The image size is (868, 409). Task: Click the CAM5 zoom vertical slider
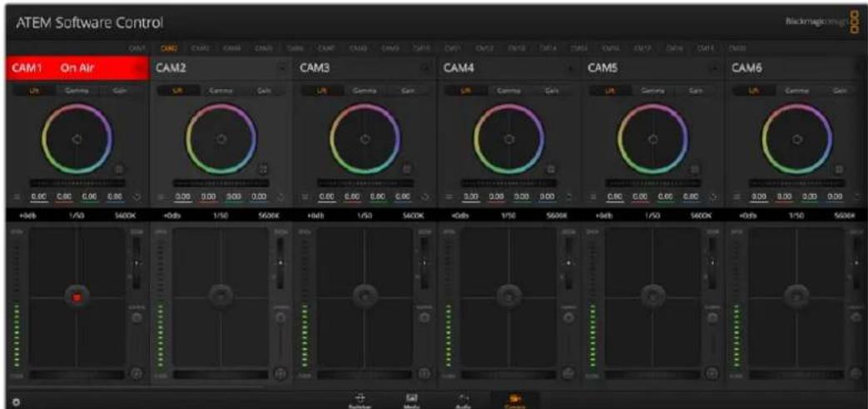(x=712, y=263)
